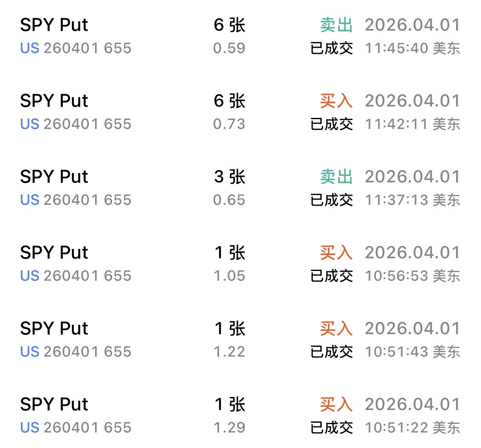Click the 0.73 fill price

pyautogui.click(x=229, y=124)
